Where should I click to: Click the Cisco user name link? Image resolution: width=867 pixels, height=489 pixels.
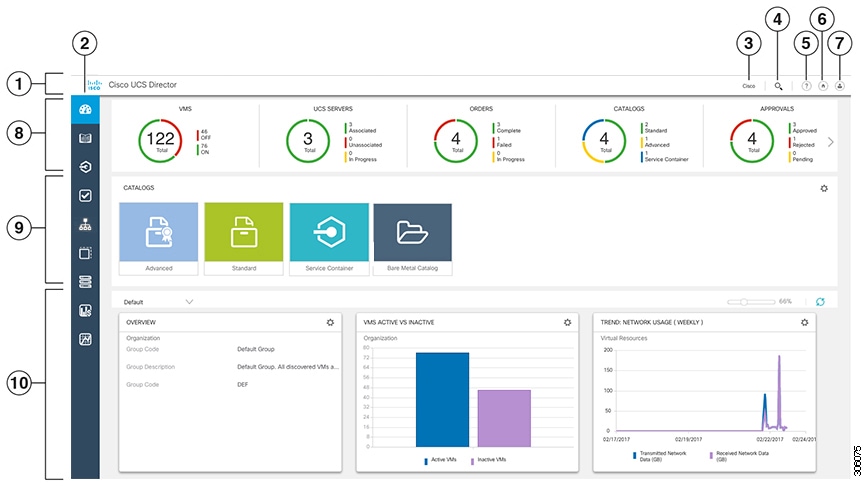tap(749, 86)
